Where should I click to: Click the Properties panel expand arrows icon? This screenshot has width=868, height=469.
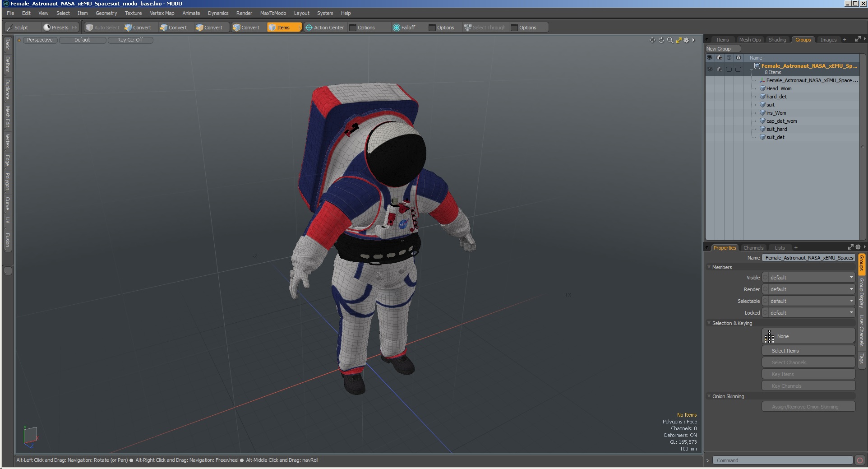coord(850,247)
